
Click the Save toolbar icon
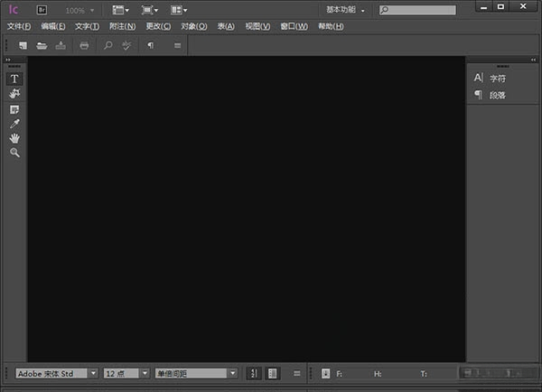tap(61, 45)
